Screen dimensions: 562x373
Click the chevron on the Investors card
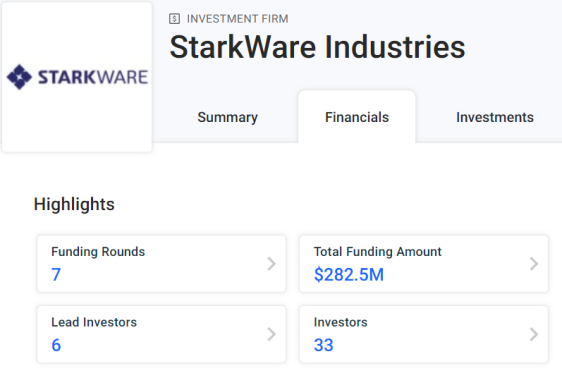[534, 334]
